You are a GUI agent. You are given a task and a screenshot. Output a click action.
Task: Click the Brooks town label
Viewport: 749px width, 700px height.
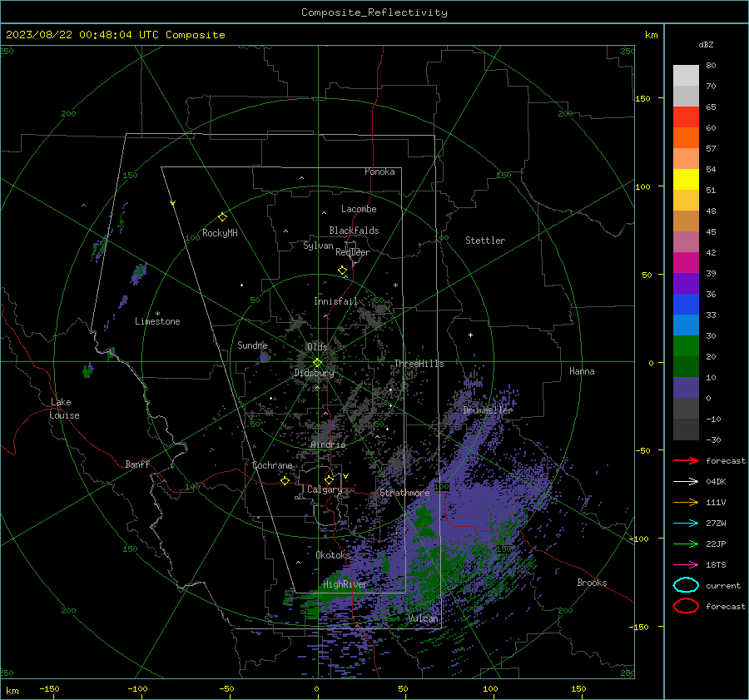(592, 583)
